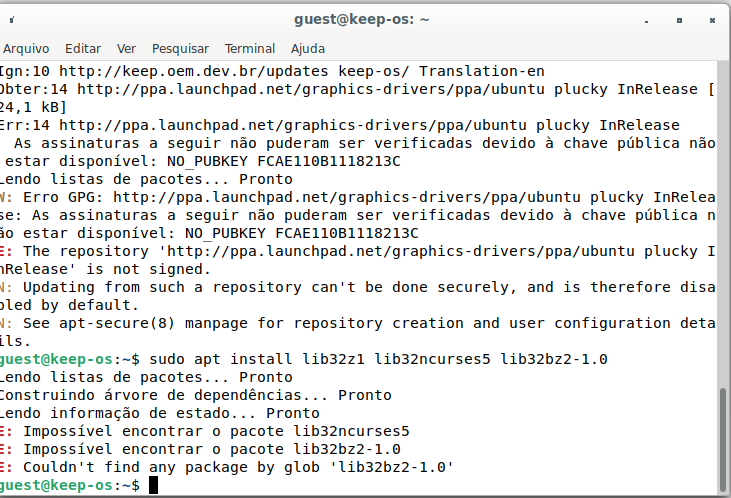The width and height of the screenshot is (731, 498).
Task: Open the Editar menu
Action: click(83, 48)
